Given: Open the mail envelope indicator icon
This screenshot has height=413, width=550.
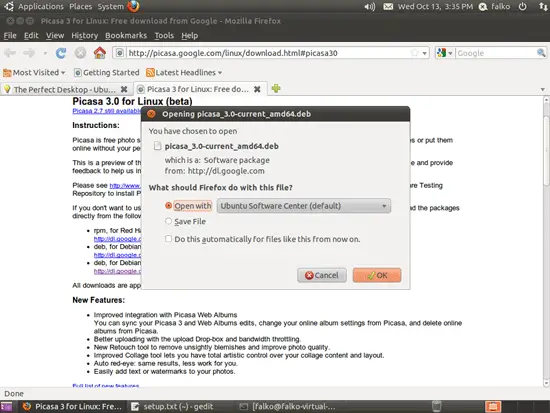Looking at the screenshot, I should 388,6.
